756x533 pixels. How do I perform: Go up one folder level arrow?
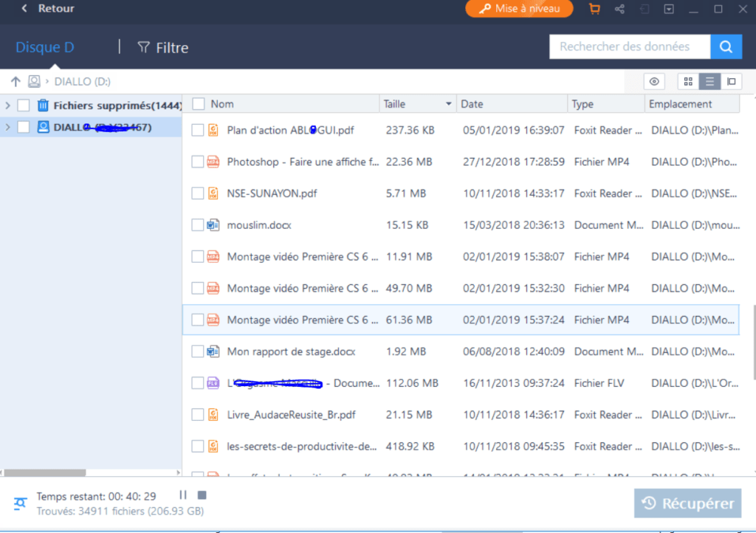[16, 81]
